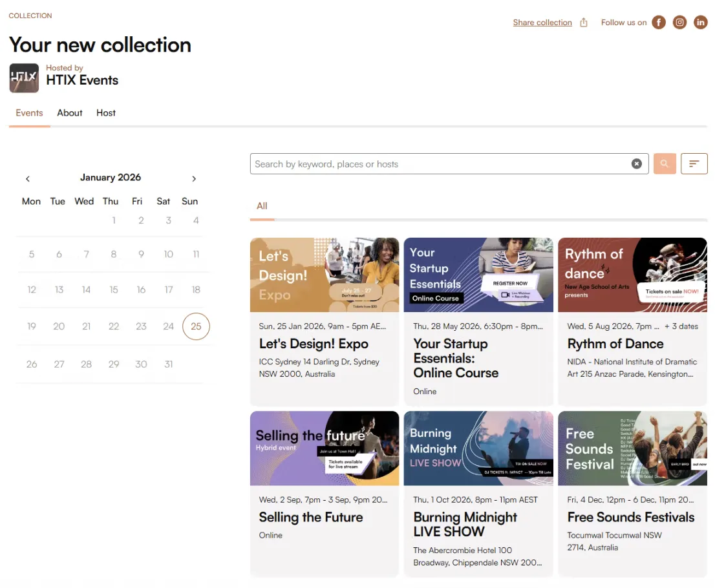The width and height of the screenshot is (715, 588).
Task: Open the LinkedIn page icon
Action: pos(700,23)
